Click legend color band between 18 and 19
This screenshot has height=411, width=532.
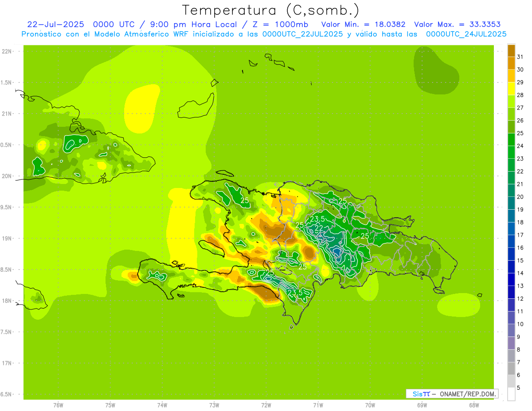tap(511, 216)
